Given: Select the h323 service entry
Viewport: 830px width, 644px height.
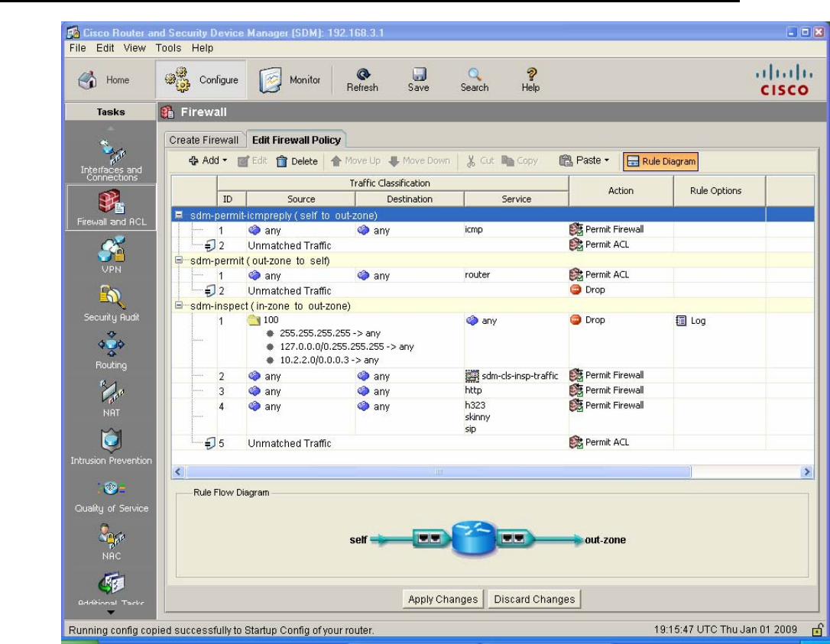Looking at the screenshot, I should click(475, 406).
